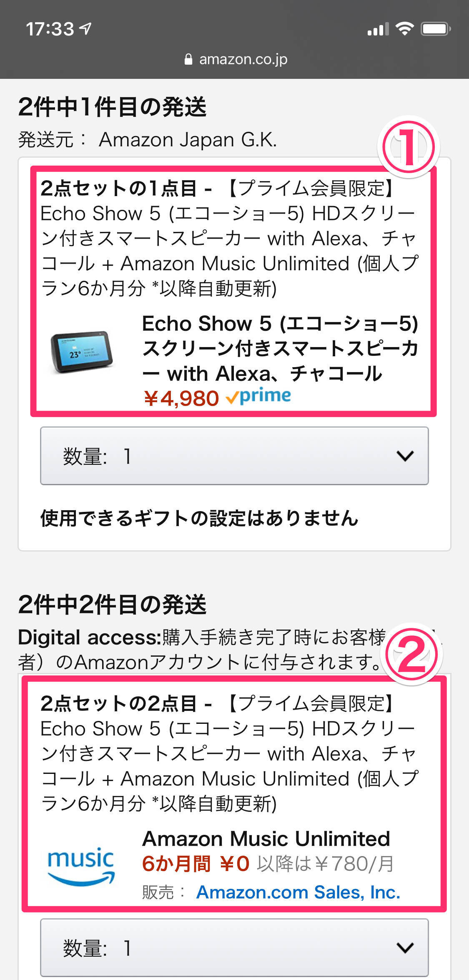Open the first 数量 quantity dropdown

coord(234,456)
